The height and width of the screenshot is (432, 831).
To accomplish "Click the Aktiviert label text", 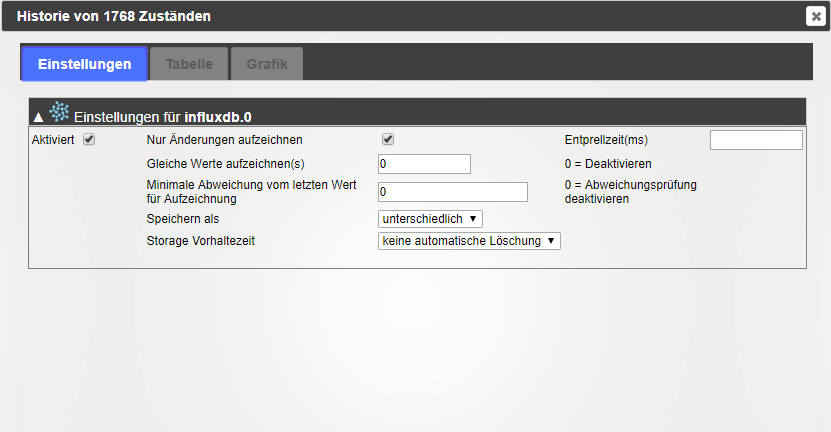I will [x=53, y=140].
